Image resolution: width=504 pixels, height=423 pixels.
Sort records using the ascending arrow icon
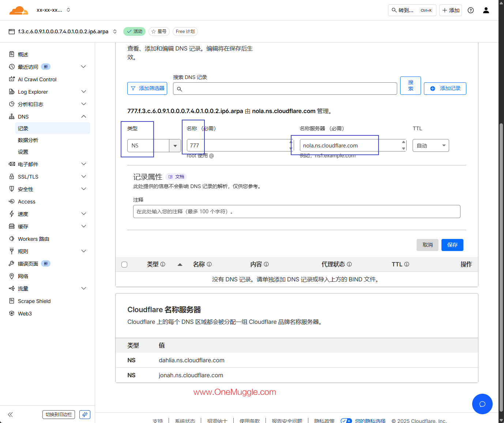point(180,265)
